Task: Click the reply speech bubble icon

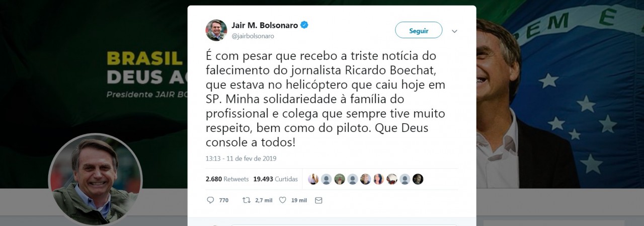Action: pos(210,200)
